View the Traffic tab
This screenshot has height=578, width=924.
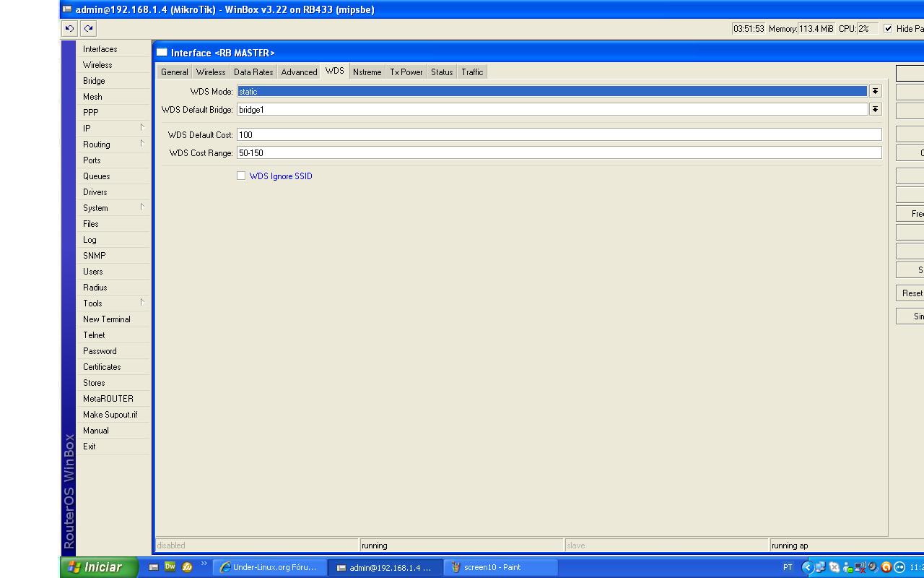coord(472,72)
